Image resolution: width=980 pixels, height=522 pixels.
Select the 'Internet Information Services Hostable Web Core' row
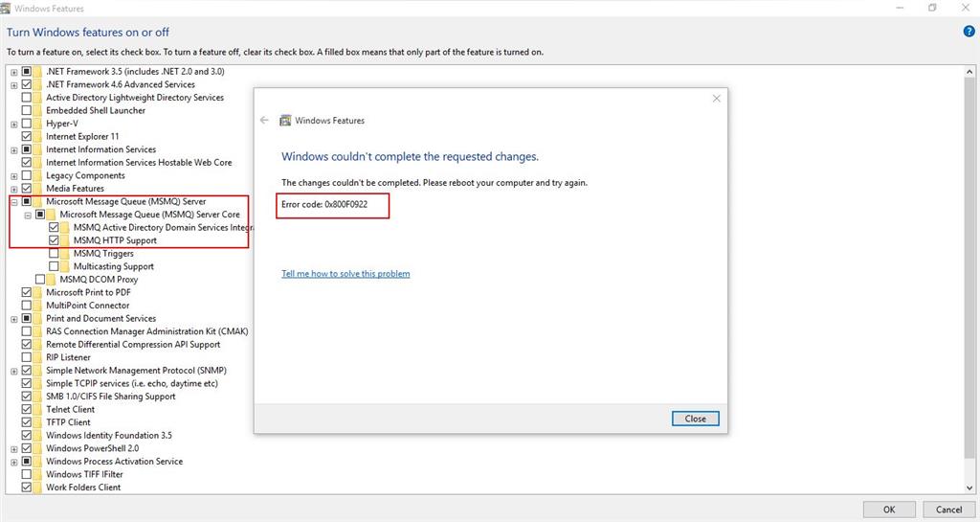pyautogui.click(x=139, y=162)
